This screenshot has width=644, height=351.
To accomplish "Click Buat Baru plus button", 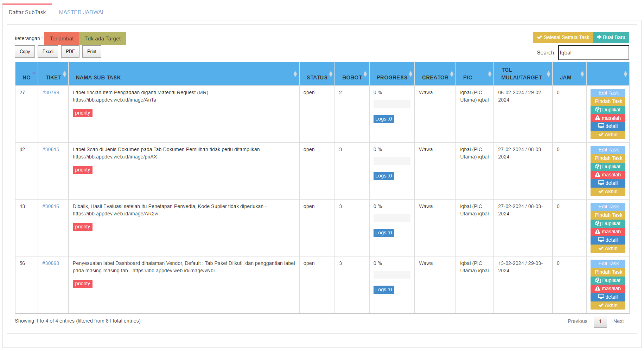I will click(x=611, y=37).
